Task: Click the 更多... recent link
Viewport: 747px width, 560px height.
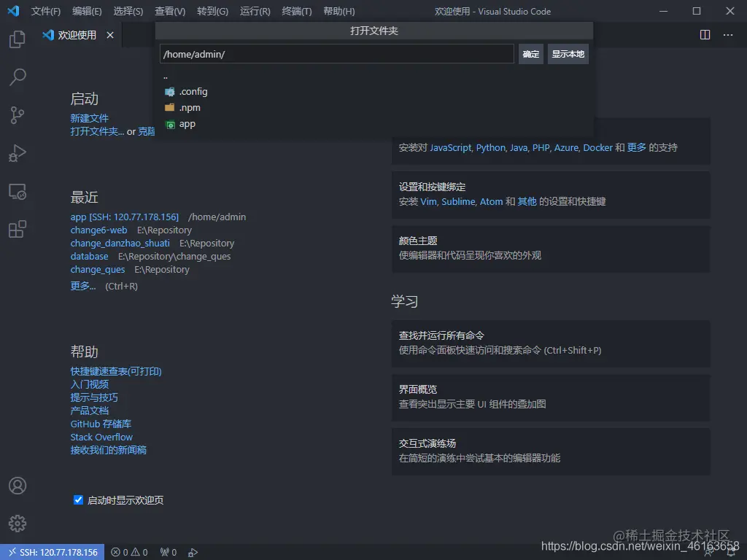Action: 83,286
